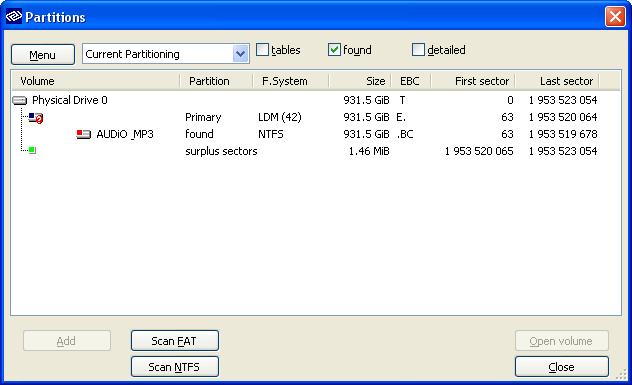This screenshot has height=385, width=632.
Task: Tick the detailed checkbox
Action: point(418,50)
